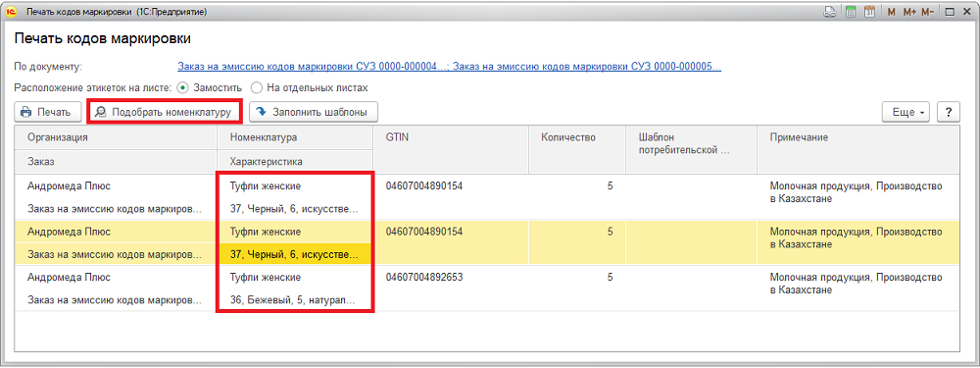Click the Организация column header

coord(116,137)
